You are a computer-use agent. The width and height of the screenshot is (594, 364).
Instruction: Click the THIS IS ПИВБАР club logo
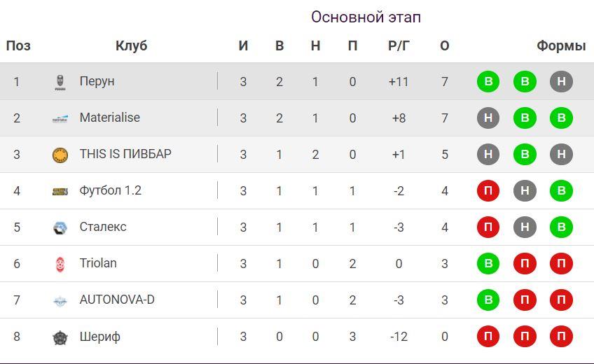pos(60,155)
